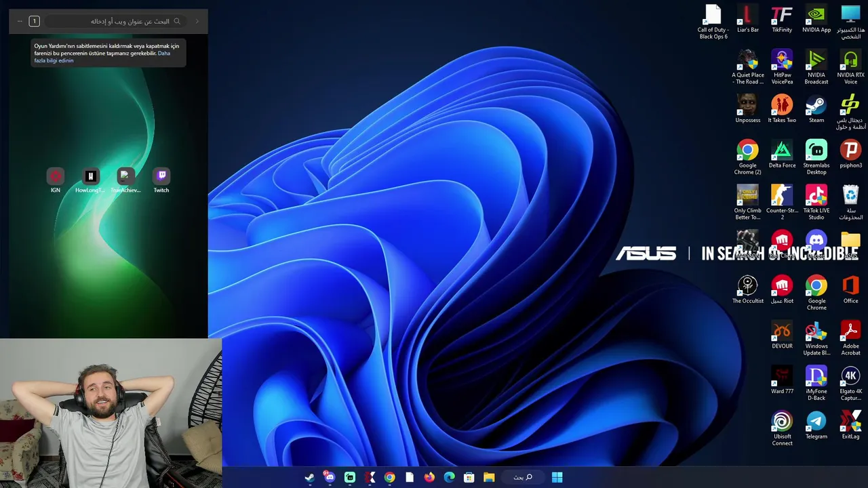Click the Delta Force game icon
Image resolution: width=868 pixels, height=488 pixels.
pyautogui.click(x=782, y=155)
